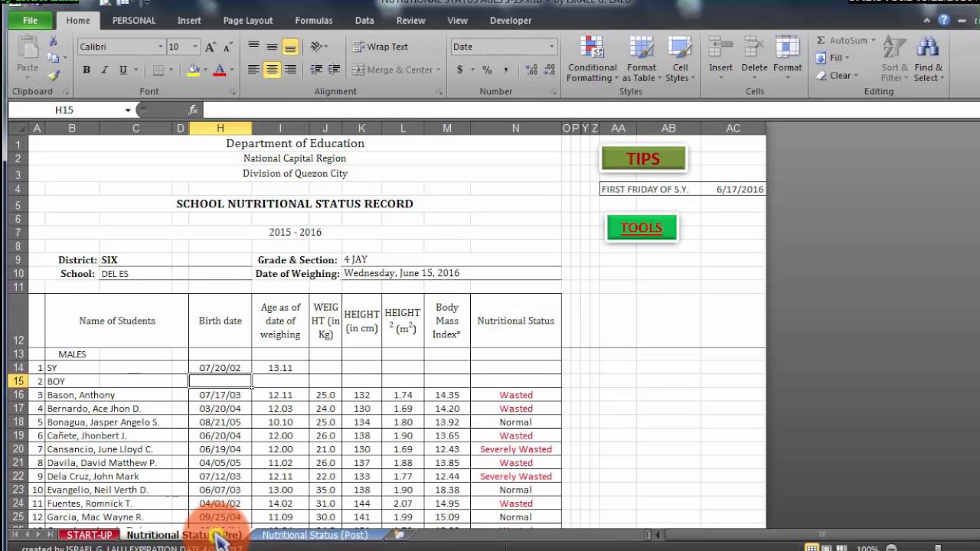Click the Accounting dollar format icon
The image size is (980, 551).
coord(460,70)
